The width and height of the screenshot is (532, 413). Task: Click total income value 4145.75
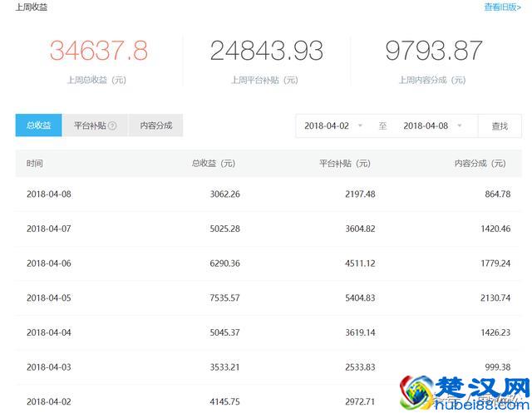(x=224, y=401)
